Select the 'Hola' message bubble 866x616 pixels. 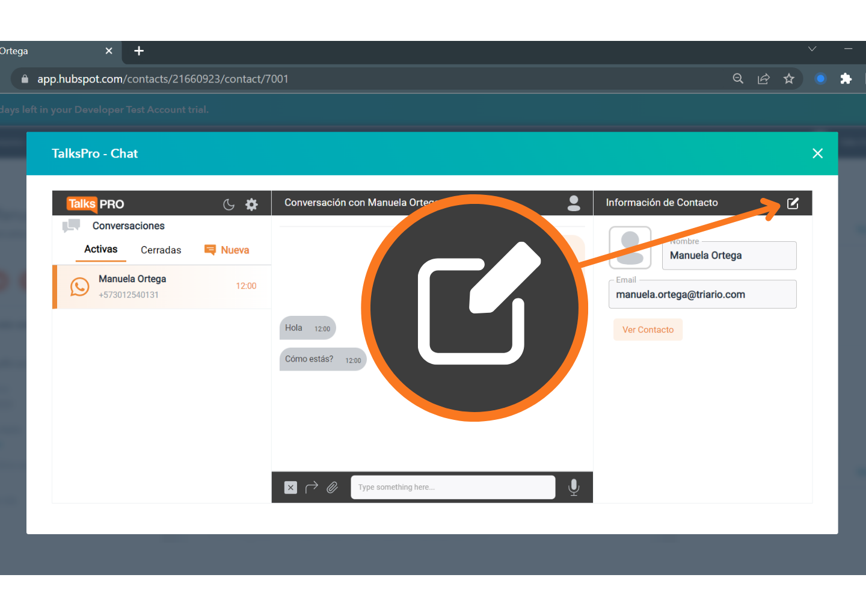(x=307, y=328)
